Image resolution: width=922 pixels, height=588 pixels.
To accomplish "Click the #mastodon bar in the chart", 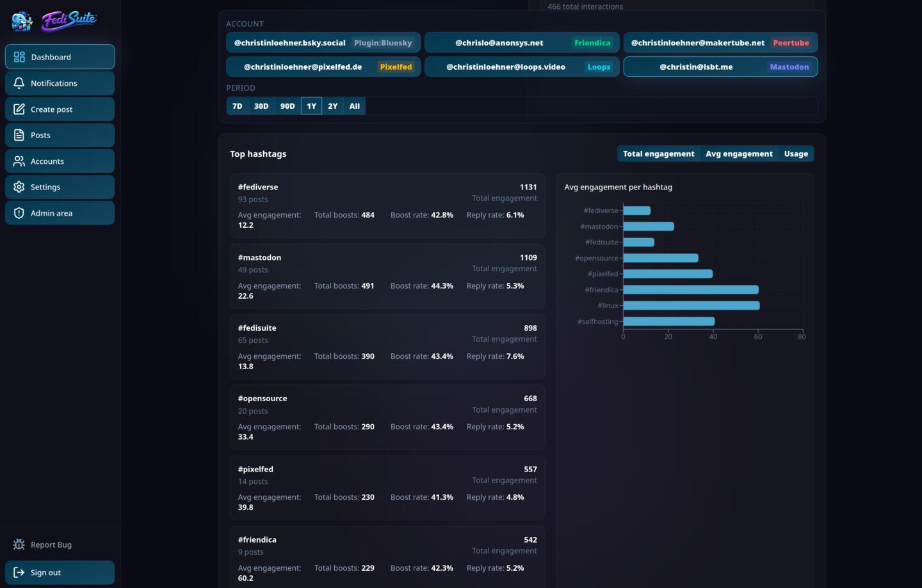I will pyautogui.click(x=649, y=226).
